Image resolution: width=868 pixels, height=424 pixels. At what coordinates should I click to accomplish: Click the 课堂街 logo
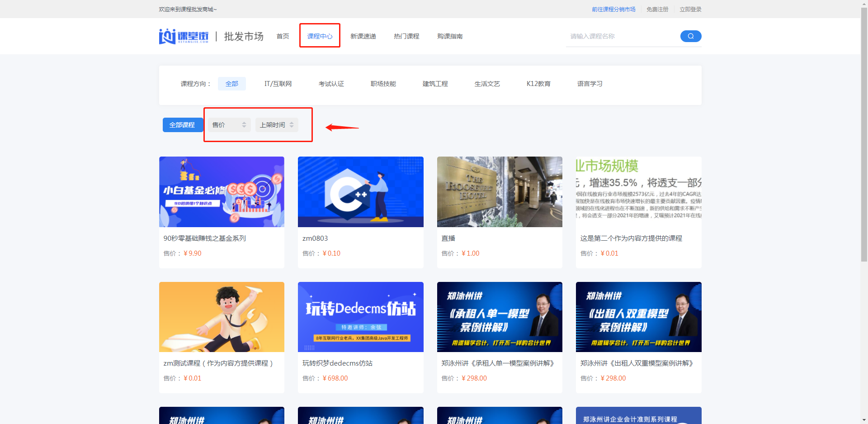click(184, 36)
